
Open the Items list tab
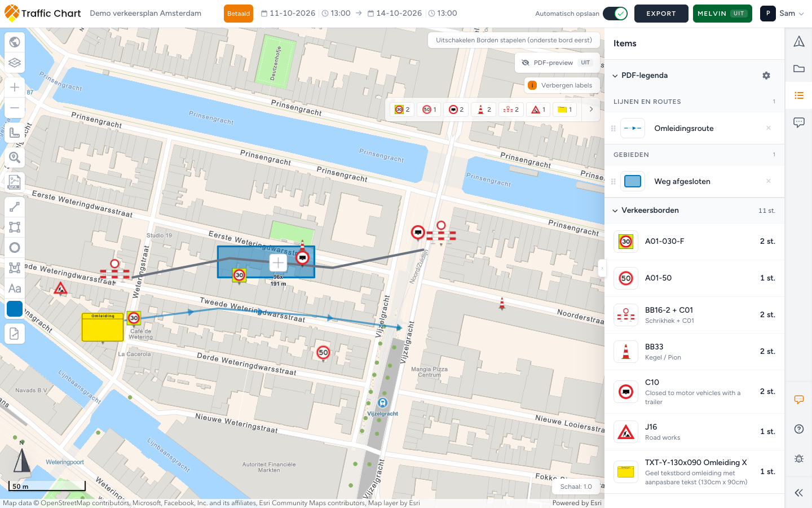tap(799, 95)
